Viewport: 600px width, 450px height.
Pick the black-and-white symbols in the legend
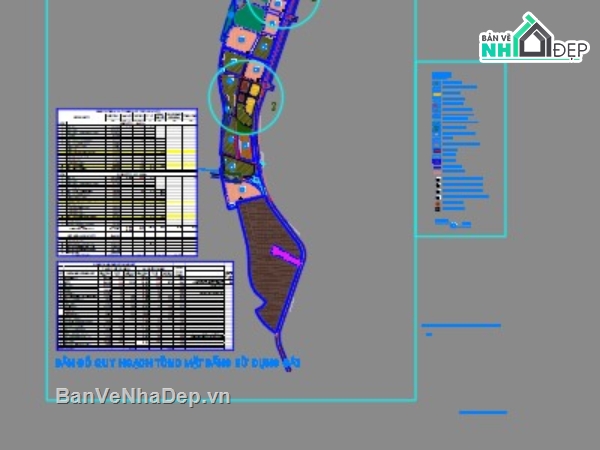click(x=437, y=190)
